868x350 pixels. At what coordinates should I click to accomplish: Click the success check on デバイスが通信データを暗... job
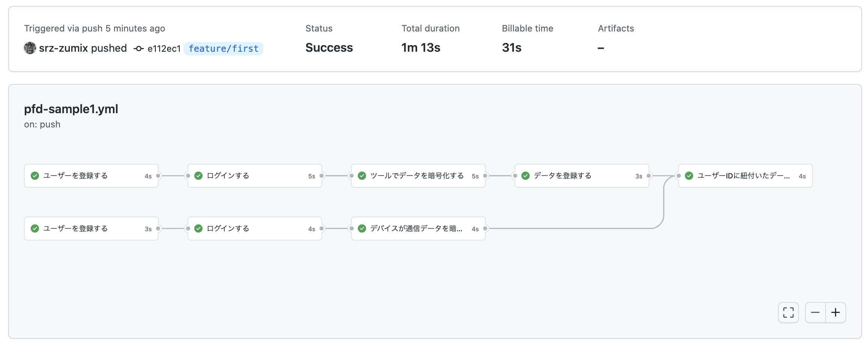362,228
